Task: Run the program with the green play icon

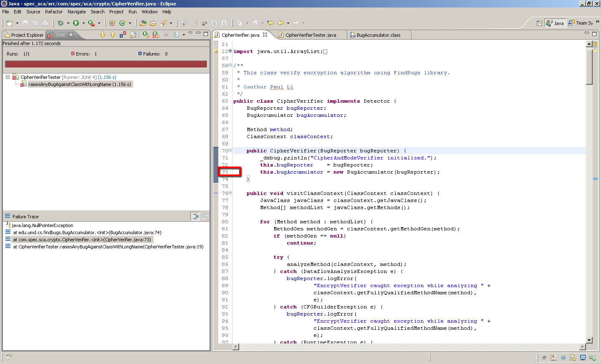Action: pos(76,23)
